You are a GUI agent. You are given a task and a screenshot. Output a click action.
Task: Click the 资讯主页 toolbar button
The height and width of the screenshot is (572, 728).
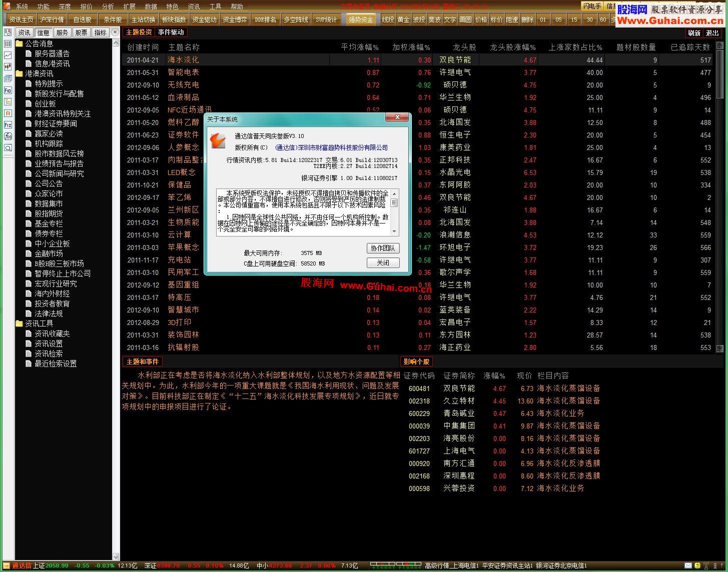(22, 19)
